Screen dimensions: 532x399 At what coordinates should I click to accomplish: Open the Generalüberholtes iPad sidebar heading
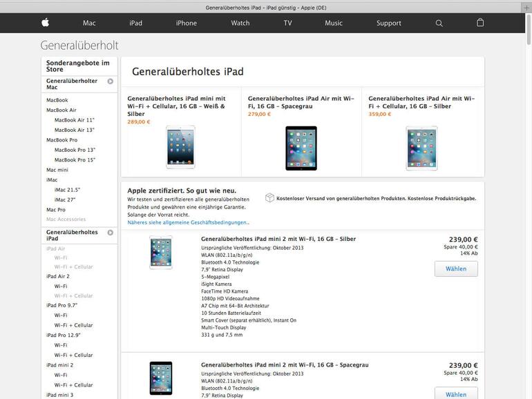pyautogui.click(x=72, y=235)
